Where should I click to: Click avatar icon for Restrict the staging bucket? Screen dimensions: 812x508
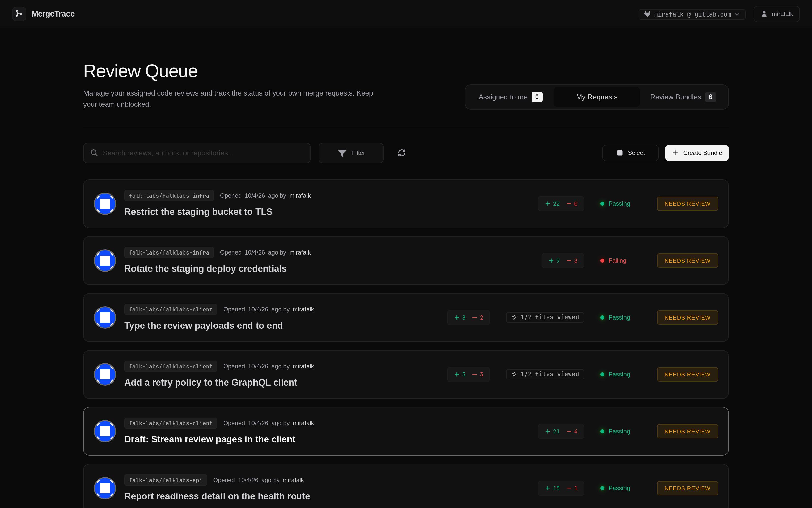click(x=105, y=204)
